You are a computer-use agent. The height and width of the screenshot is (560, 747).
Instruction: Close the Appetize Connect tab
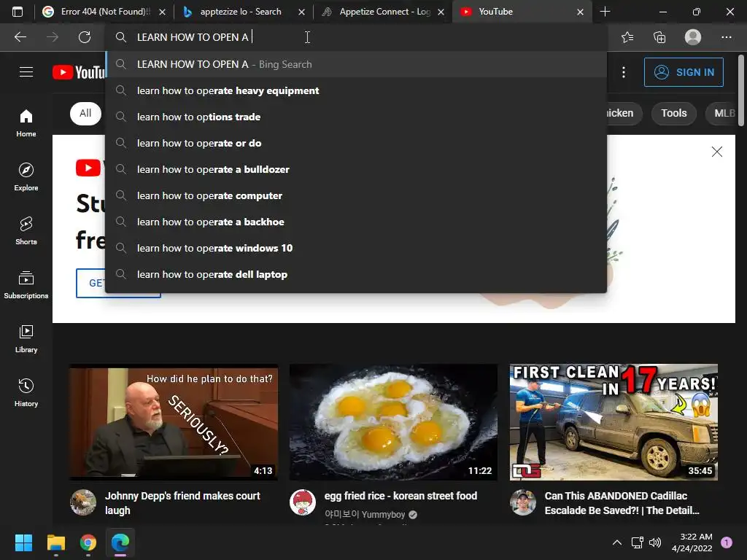click(441, 12)
